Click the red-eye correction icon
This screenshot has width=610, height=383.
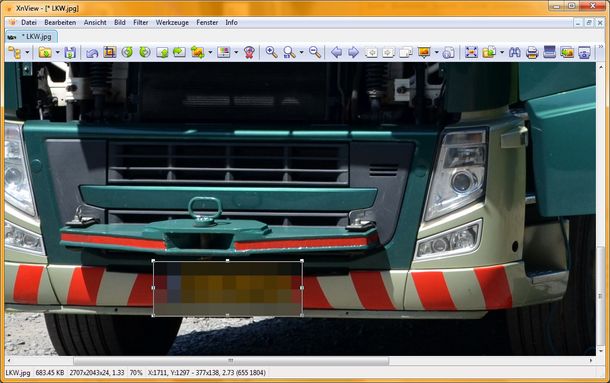click(x=249, y=52)
